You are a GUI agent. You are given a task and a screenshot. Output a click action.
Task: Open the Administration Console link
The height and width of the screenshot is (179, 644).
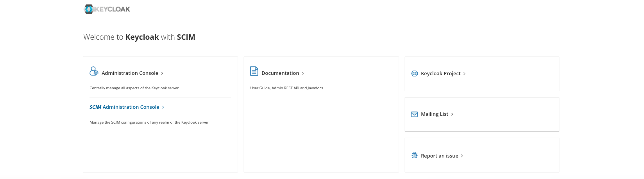click(x=130, y=73)
